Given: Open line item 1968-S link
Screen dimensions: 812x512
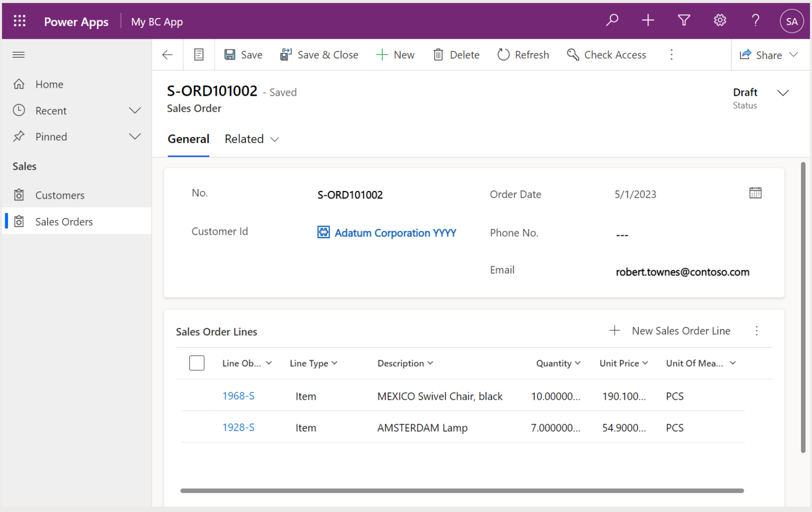Looking at the screenshot, I should coord(238,396).
